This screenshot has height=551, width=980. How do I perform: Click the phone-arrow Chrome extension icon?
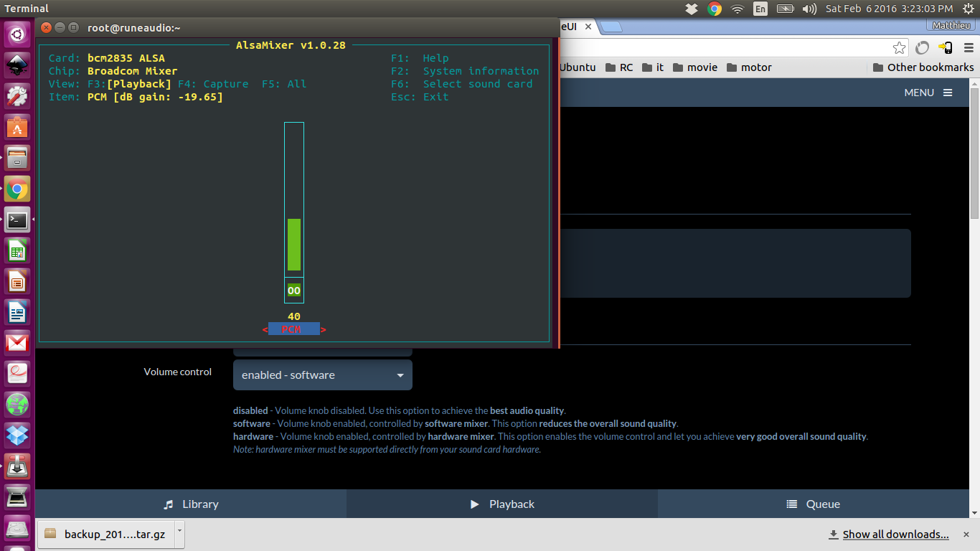coord(946,48)
